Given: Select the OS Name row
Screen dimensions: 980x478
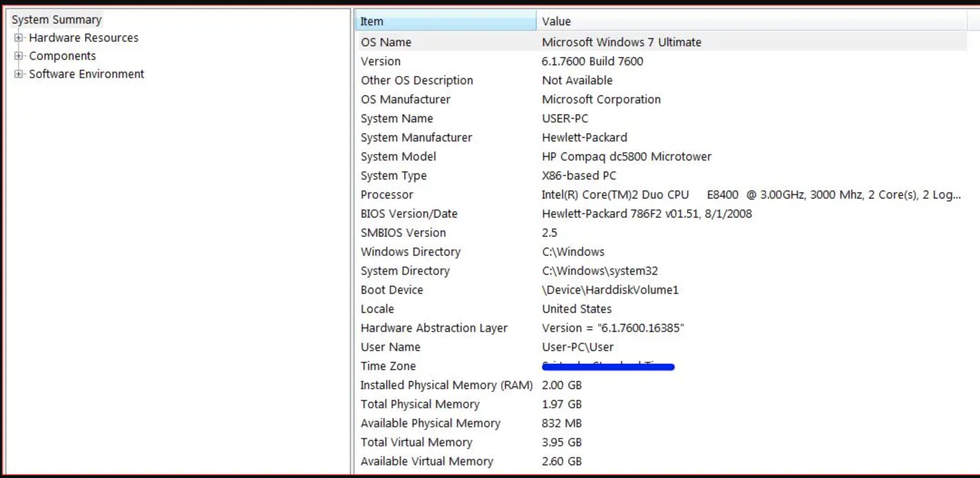Looking at the screenshot, I should tap(386, 42).
